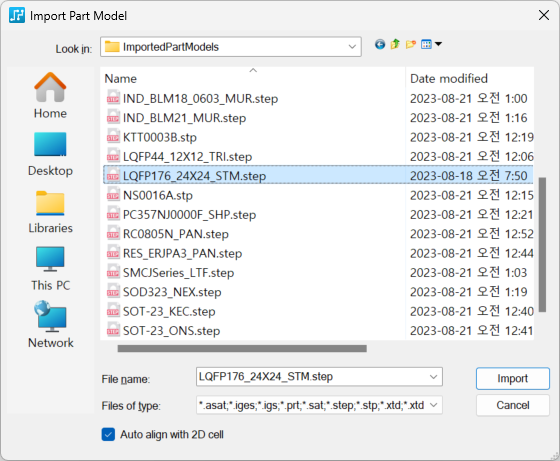Screen dimensions: 560x461
Task: Select the file name LQFP176_24X24_STM.step
Action: click(194, 176)
